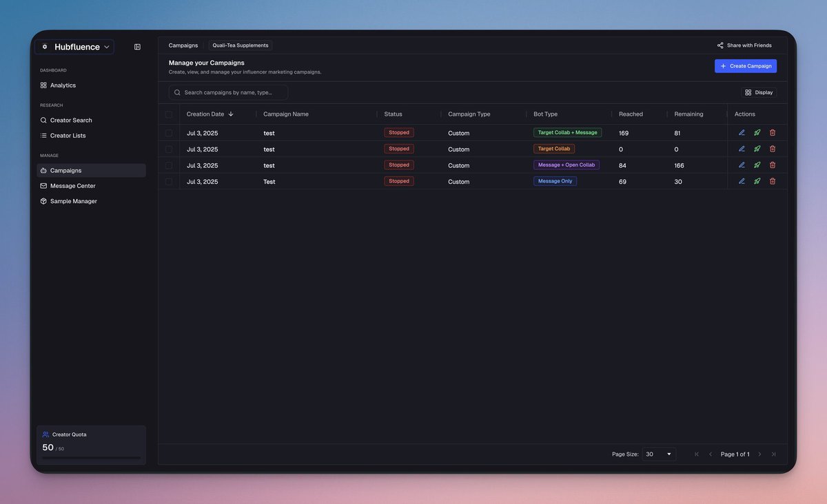Go to the previous page arrow
This screenshot has height=504, width=827.
pos(711,454)
